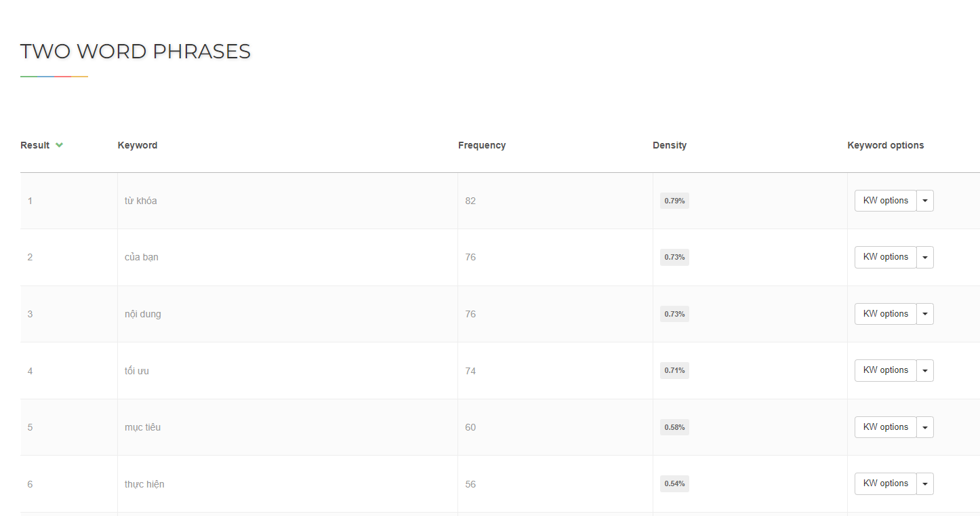Image resolution: width=980 pixels, height=516 pixels.
Task: Click the 0.79% density badge
Action: 674,201
